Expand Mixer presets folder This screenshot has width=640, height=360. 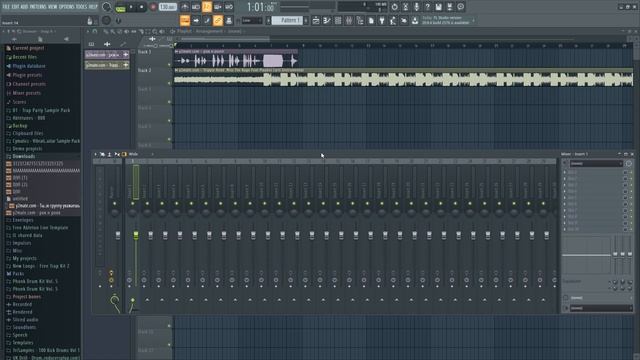tap(27, 93)
